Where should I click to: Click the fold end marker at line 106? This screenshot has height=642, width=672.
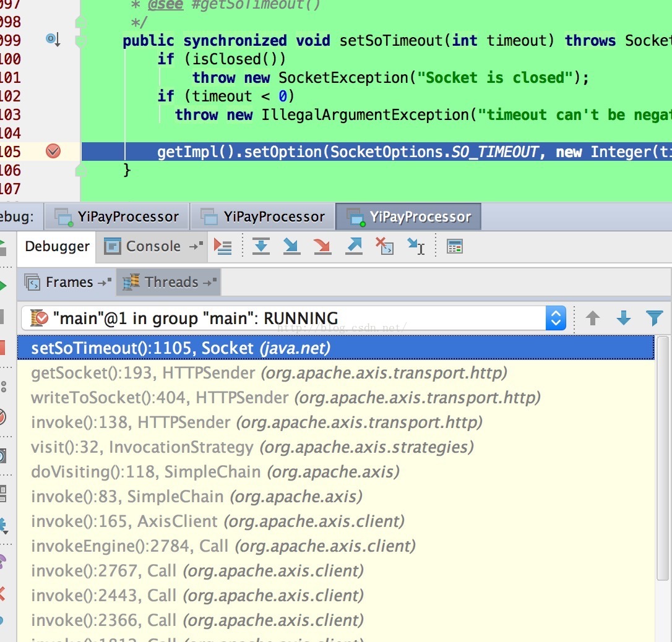point(81,171)
